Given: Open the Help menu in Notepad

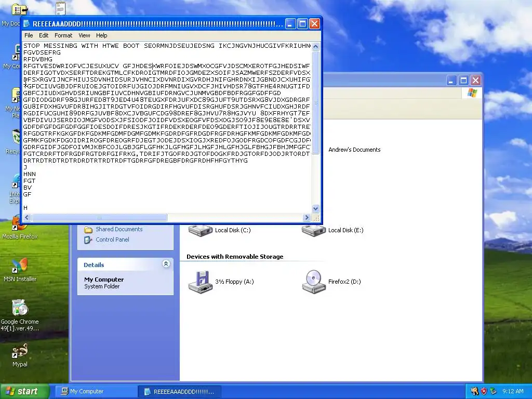Looking at the screenshot, I should coord(101,35).
